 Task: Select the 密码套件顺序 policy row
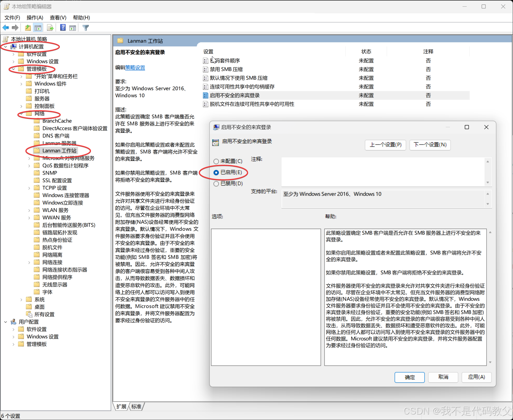(x=336, y=61)
